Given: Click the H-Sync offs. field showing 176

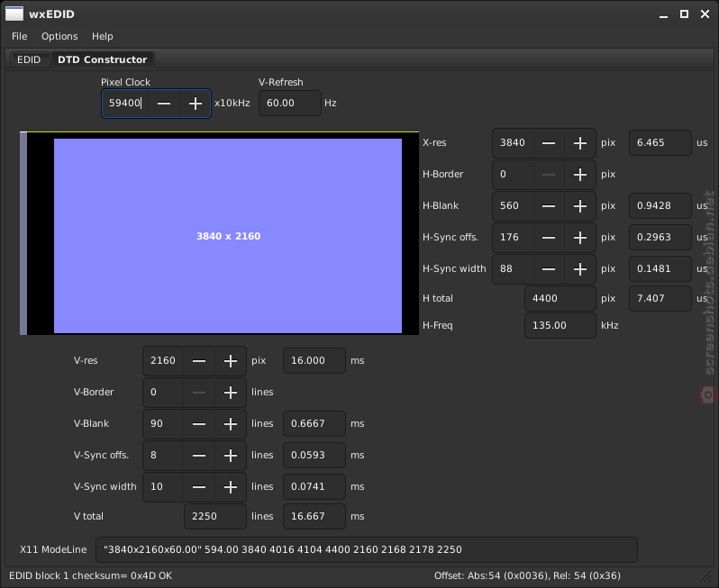Looking at the screenshot, I should tap(513, 238).
